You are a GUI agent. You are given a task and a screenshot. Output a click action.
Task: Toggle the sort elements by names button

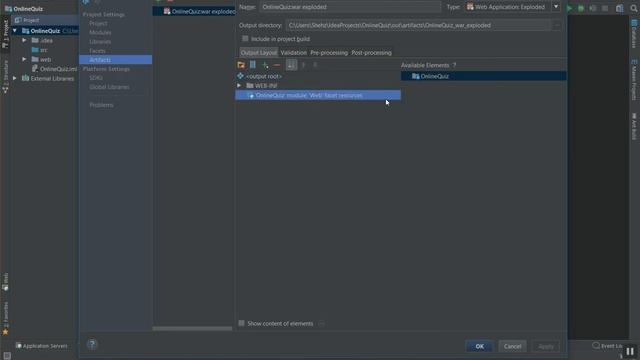coord(291,65)
